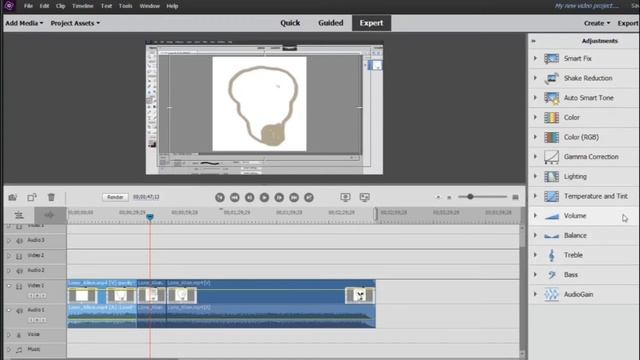Select the Expert tab
This screenshot has height=360, width=640.
[371, 23]
